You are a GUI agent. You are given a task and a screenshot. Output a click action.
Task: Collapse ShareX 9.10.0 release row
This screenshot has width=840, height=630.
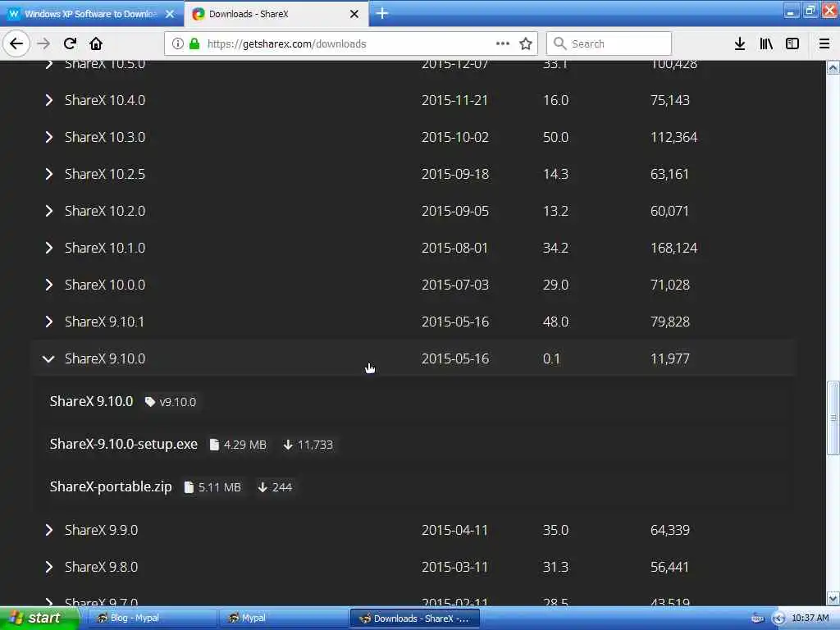[x=415, y=358]
